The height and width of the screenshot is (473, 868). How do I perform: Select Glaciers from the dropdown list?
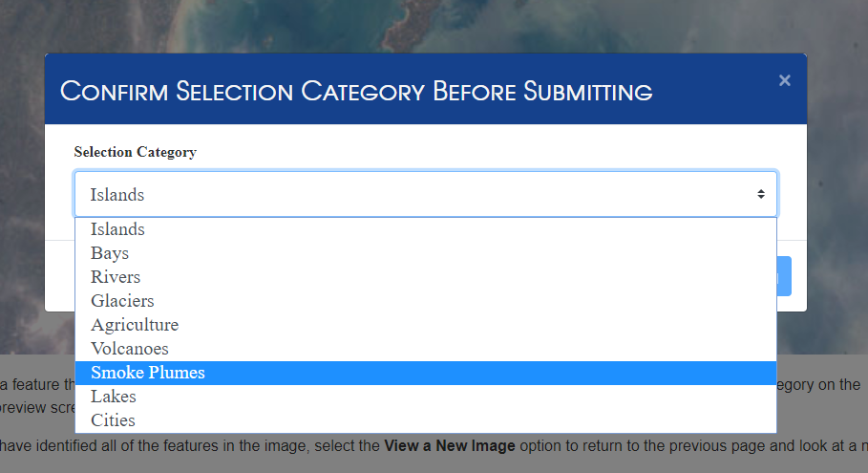point(122,301)
